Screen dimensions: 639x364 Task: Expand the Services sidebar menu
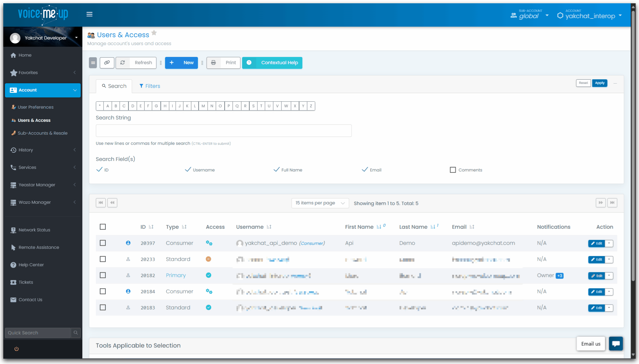(x=43, y=168)
